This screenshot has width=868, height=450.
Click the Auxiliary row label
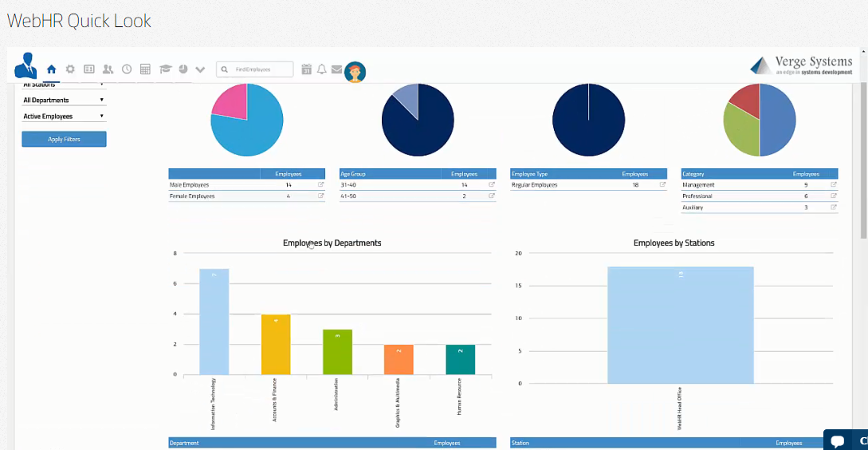point(693,207)
